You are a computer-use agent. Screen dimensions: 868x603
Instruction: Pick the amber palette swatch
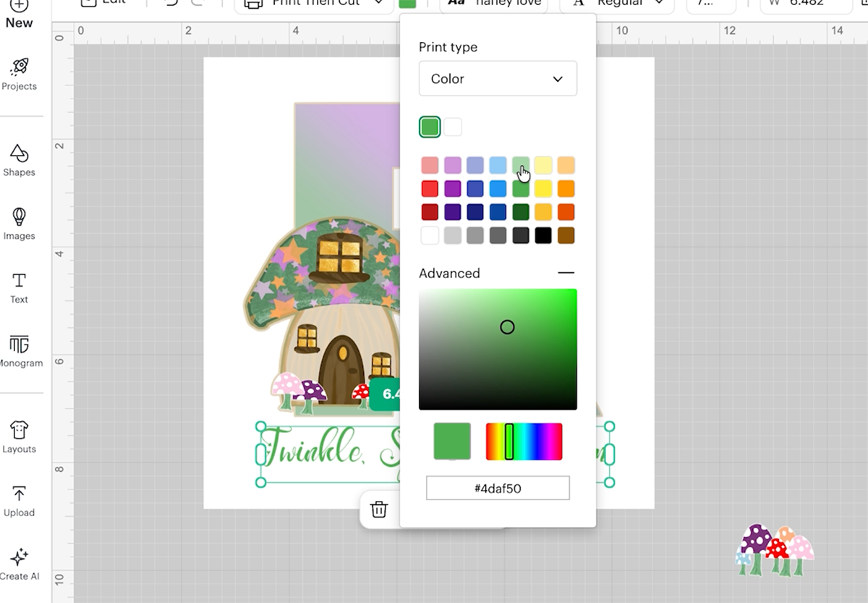pyautogui.click(x=543, y=212)
